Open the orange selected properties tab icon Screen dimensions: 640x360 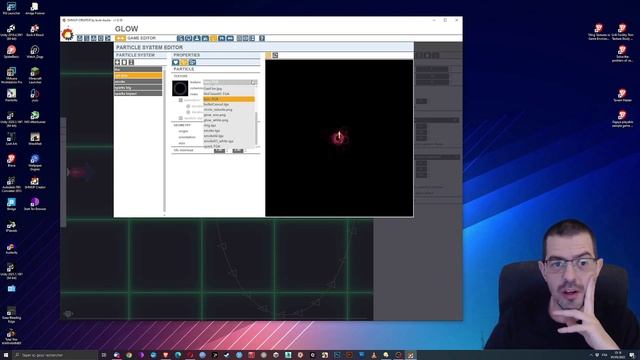click(184, 62)
